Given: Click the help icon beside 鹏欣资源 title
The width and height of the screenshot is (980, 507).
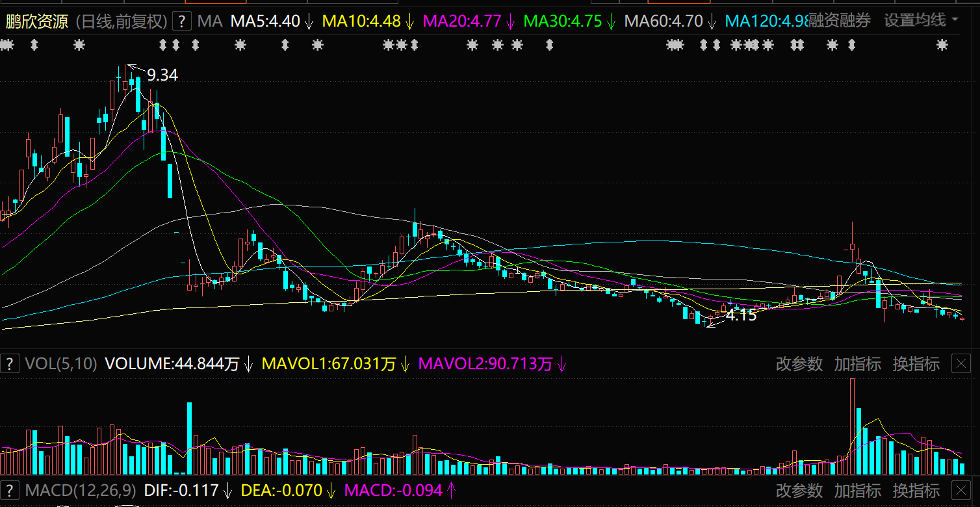Looking at the screenshot, I should pyautogui.click(x=181, y=21).
